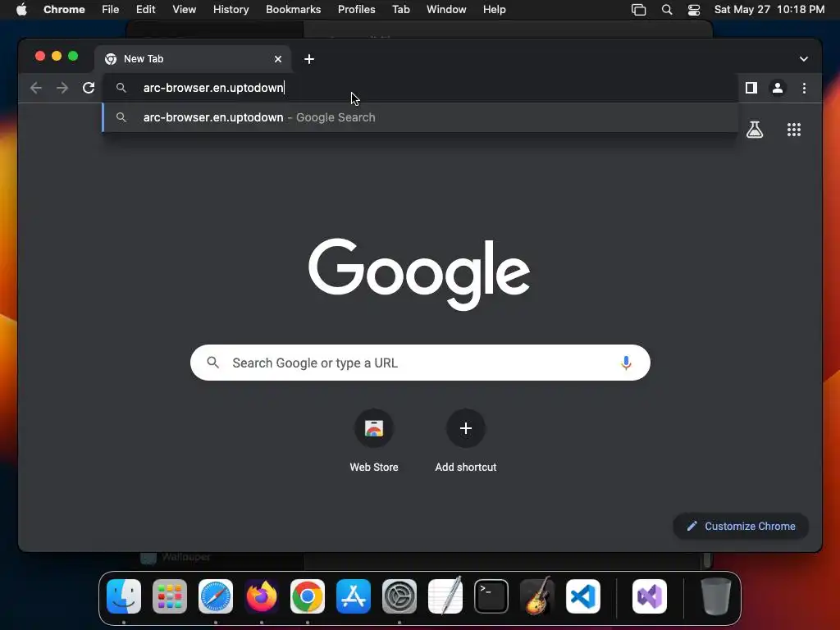Screen dimensions: 840x630
Task: Click the Chrome reload page icon
Action: click(89, 88)
